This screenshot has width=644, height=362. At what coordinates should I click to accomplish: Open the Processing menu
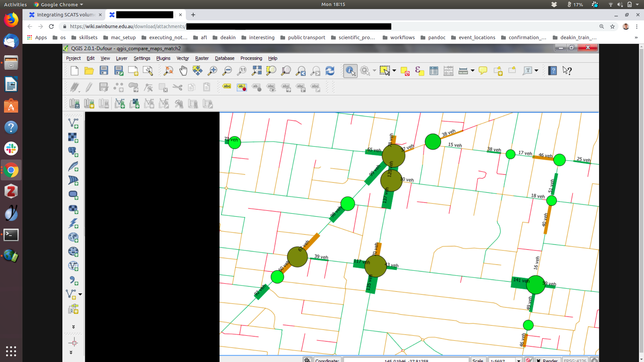click(251, 58)
